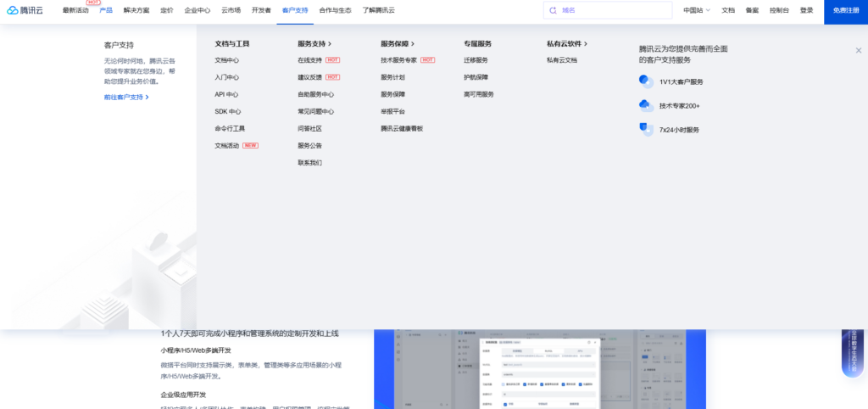
Task: Click the 7x24小时服务 text
Action: [x=679, y=130]
